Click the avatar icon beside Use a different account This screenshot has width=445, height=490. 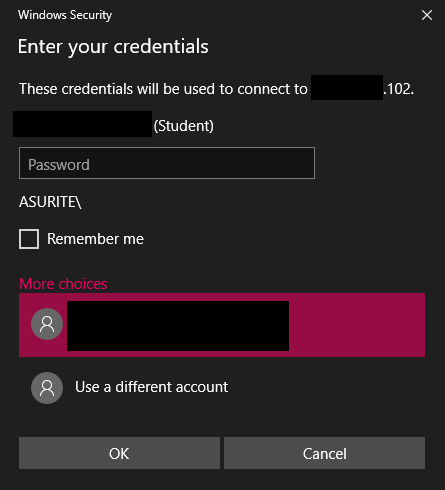47,388
